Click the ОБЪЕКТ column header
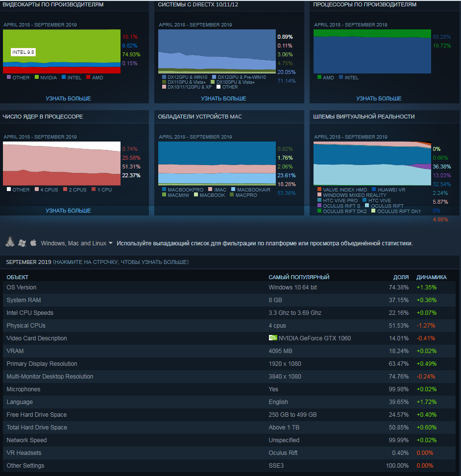 coord(18,277)
